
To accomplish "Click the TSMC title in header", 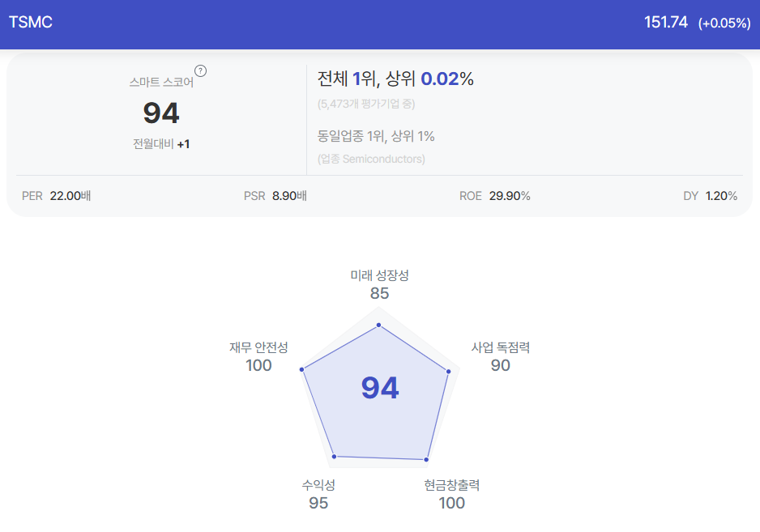I will pos(31,23).
